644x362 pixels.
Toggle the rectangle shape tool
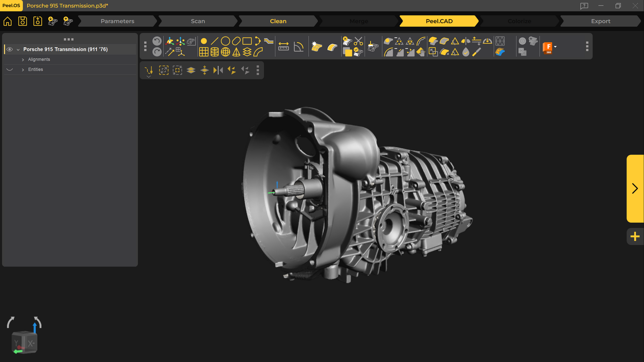tap(247, 41)
